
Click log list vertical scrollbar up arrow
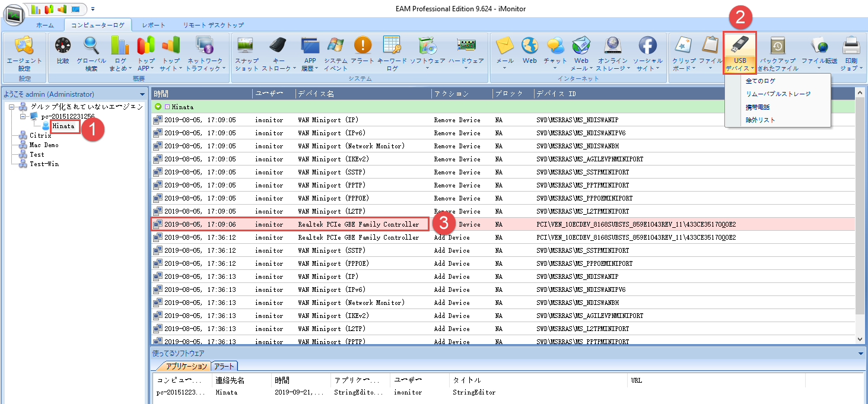860,93
